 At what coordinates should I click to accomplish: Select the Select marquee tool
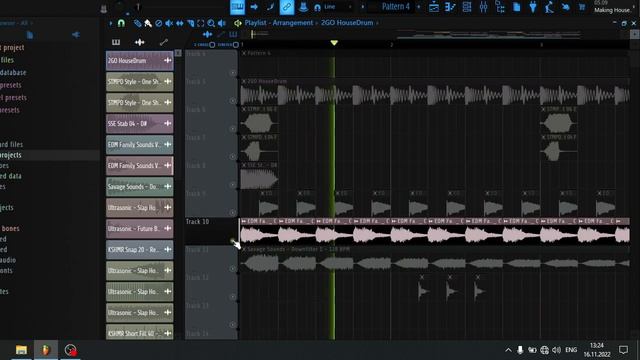click(200, 23)
